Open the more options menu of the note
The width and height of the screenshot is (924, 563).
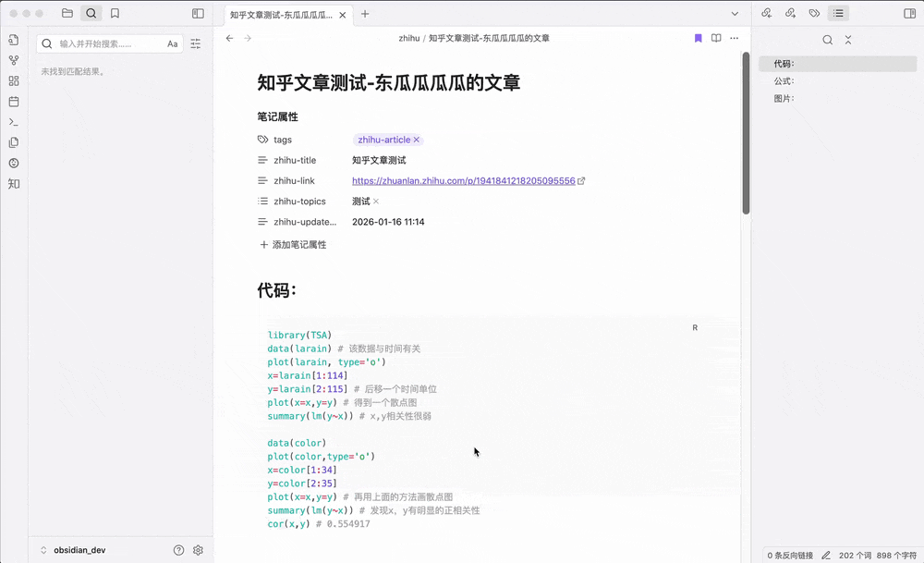tap(735, 38)
